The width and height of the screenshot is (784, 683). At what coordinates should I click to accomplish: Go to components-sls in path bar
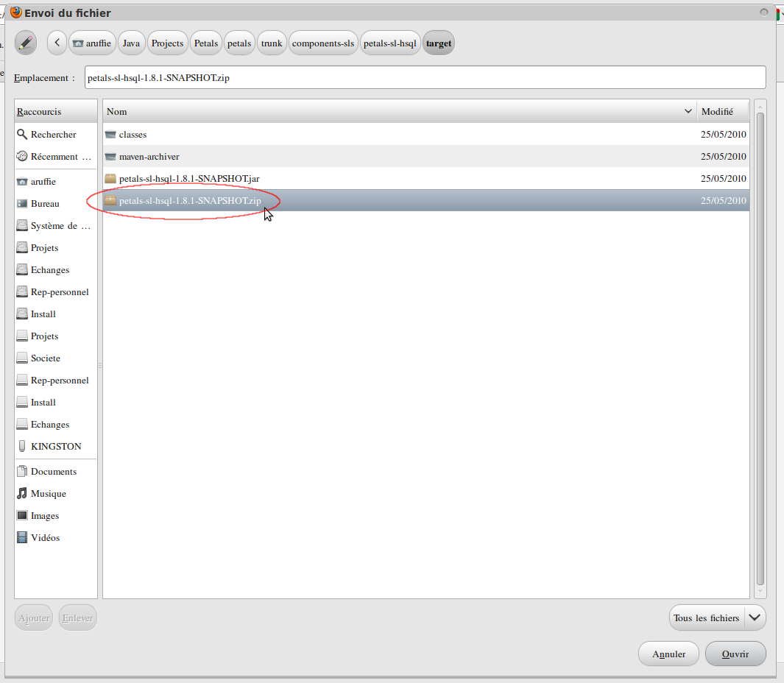click(323, 43)
